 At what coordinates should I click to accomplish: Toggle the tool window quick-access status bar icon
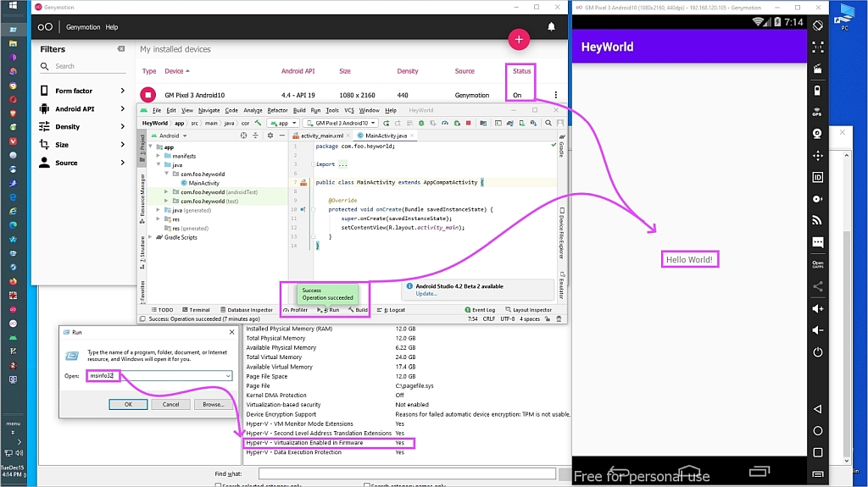pyautogui.click(x=142, y=318)
